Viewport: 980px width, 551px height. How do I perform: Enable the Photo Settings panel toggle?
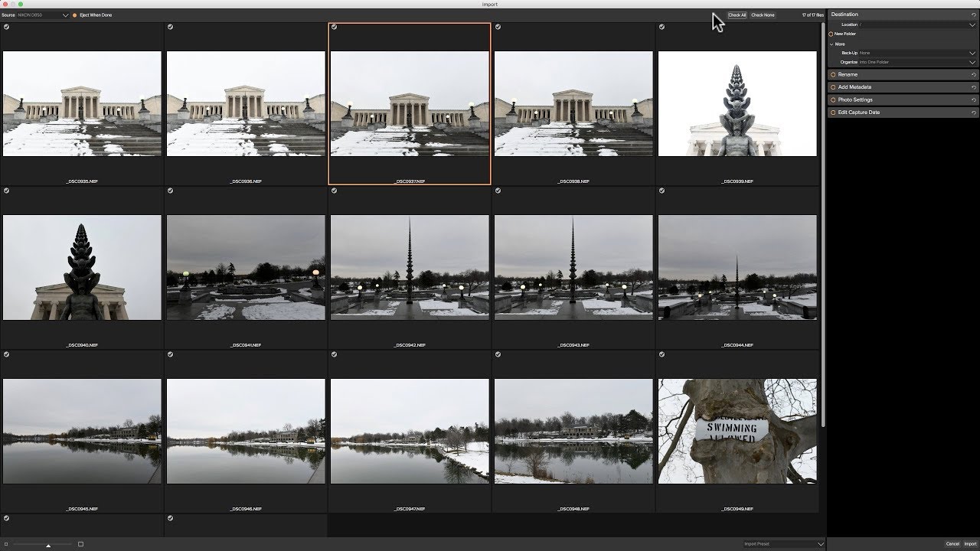833,100
